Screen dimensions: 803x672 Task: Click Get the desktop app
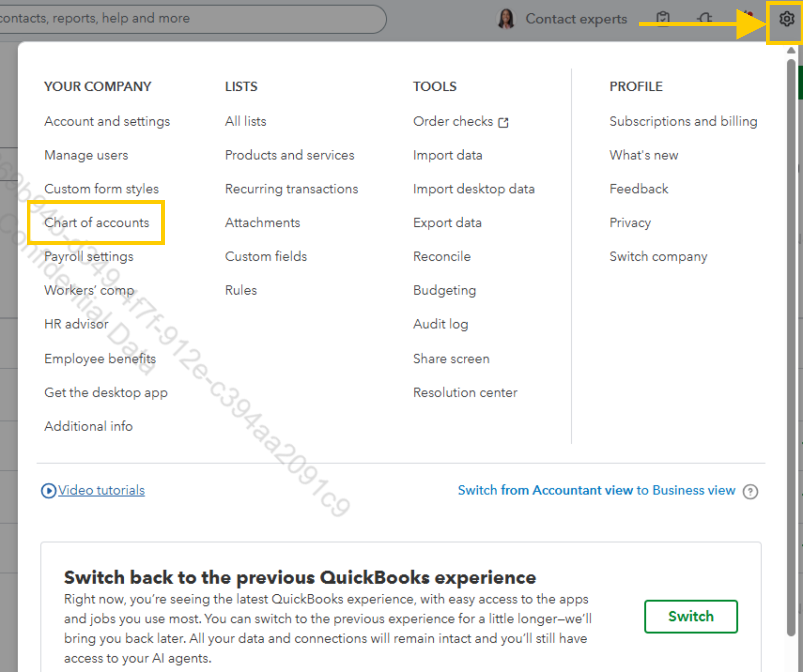(x=106, y=393)
